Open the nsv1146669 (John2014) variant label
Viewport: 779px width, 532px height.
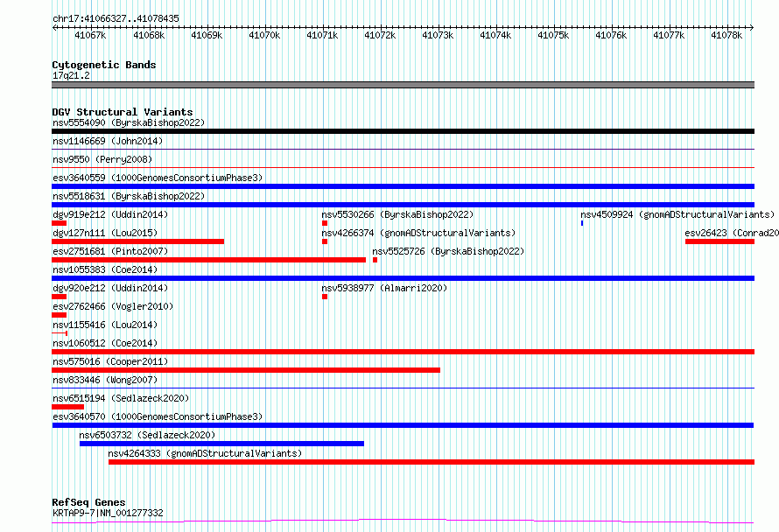108,141
